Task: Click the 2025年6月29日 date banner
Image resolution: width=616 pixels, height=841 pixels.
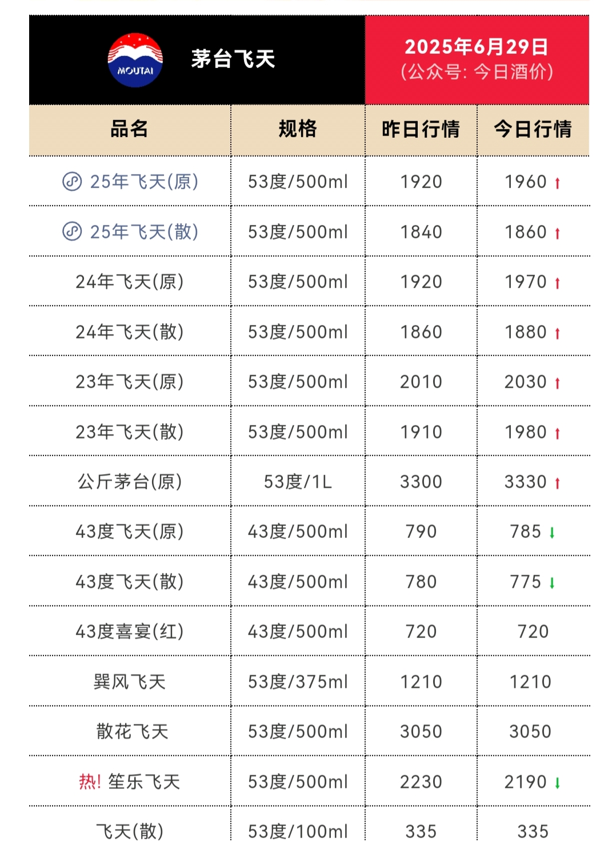Action: [x=477, y=47]
